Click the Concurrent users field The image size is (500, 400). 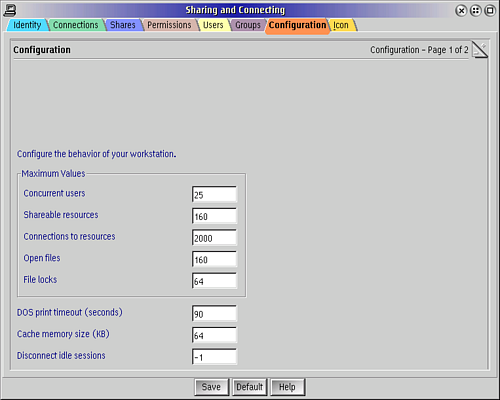tap(214, 194)
